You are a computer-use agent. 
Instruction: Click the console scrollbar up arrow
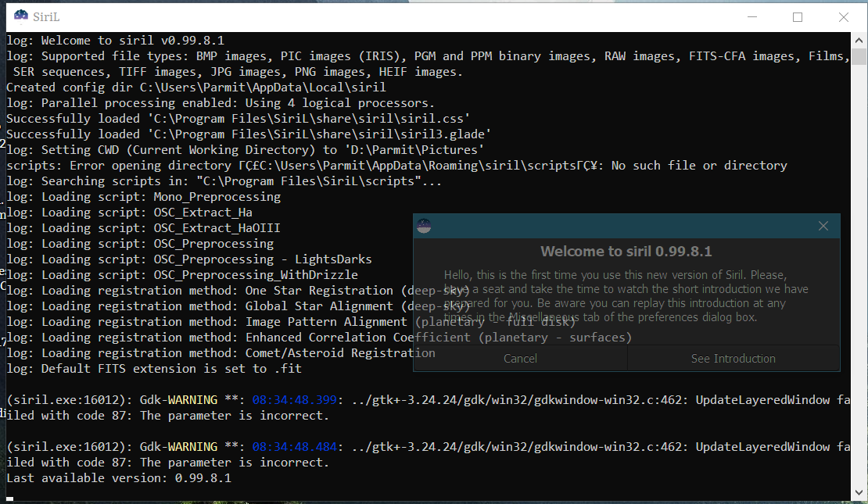point(859,40)
